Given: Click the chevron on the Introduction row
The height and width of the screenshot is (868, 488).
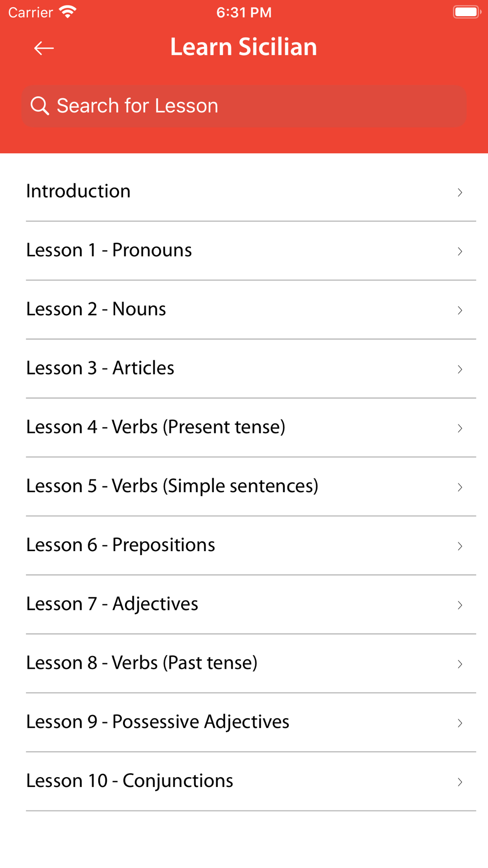Looking at the screenshot, I should pyautogui.click(x=460, y=192).
